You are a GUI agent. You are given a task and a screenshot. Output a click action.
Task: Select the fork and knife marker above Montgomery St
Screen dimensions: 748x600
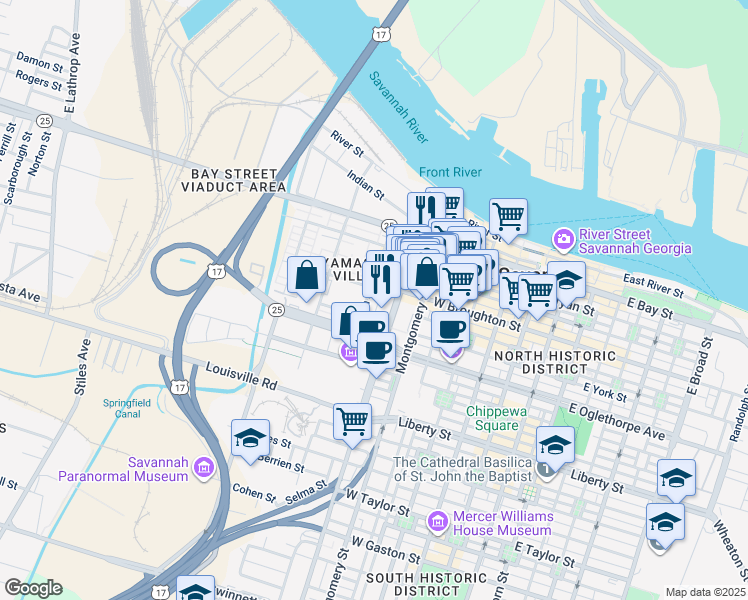381,283
